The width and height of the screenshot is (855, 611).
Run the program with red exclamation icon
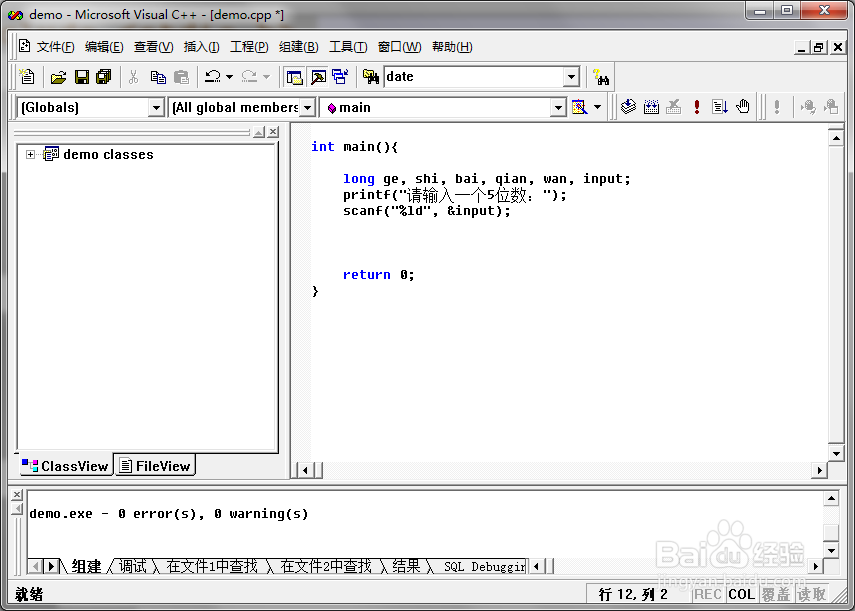pos(697,107)
